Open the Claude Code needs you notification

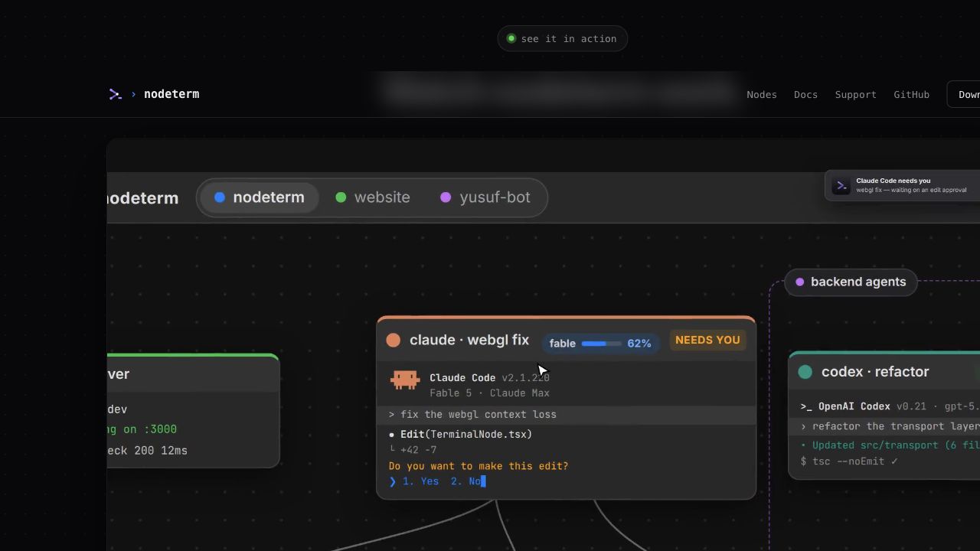[903, 186]
